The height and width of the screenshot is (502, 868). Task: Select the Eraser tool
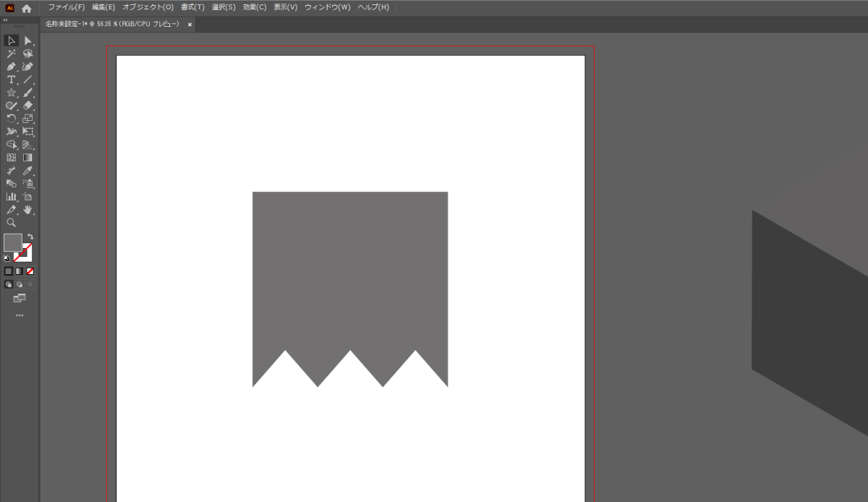pos(28,106)
